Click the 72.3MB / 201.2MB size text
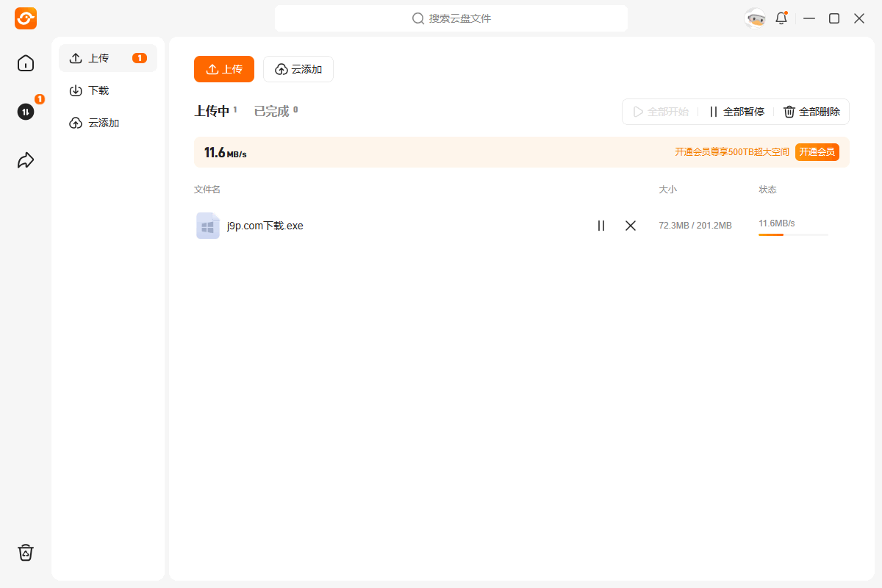The width and height of the screenshot is (882, 588). [695, 226]
